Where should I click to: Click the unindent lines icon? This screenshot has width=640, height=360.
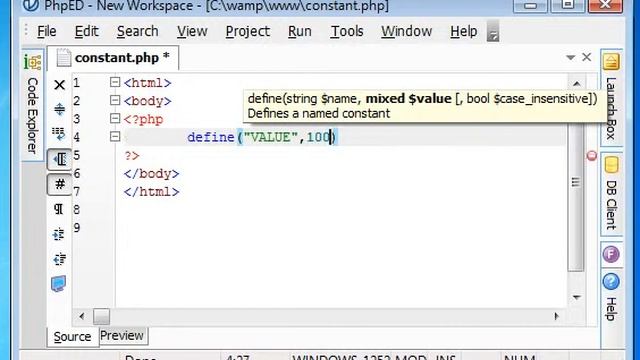tap(59, 259)
